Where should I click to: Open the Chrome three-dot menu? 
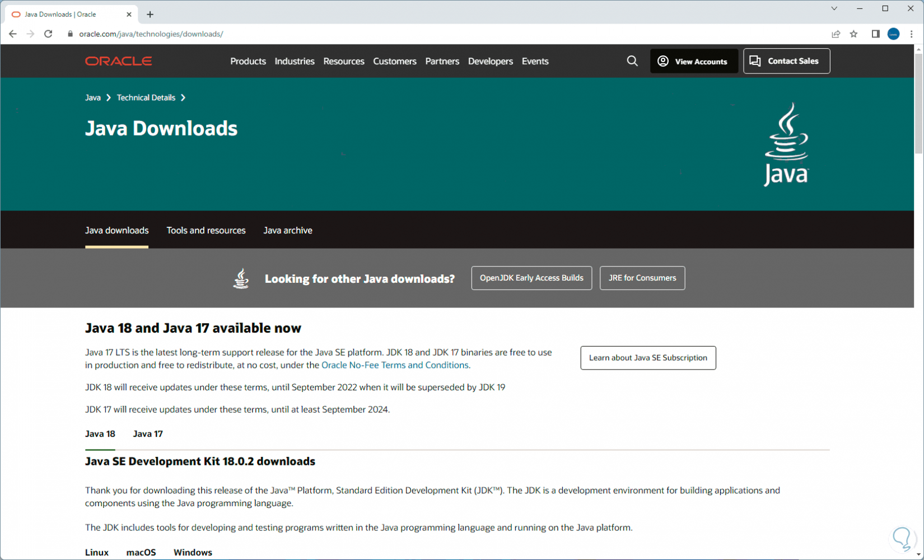[x=912, y=34]
